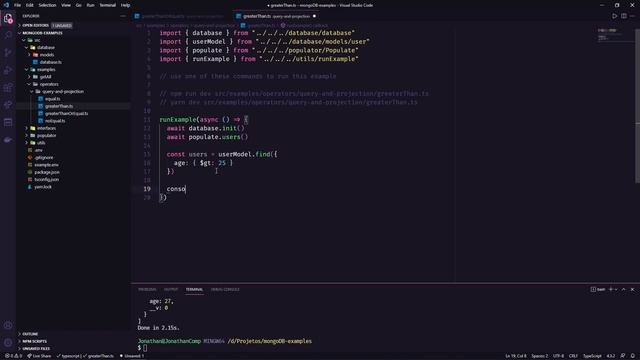Viewport: 640px width, 360px height.
Task: Open the Live Share activity bar icon
Action: [x=8, y=105]
